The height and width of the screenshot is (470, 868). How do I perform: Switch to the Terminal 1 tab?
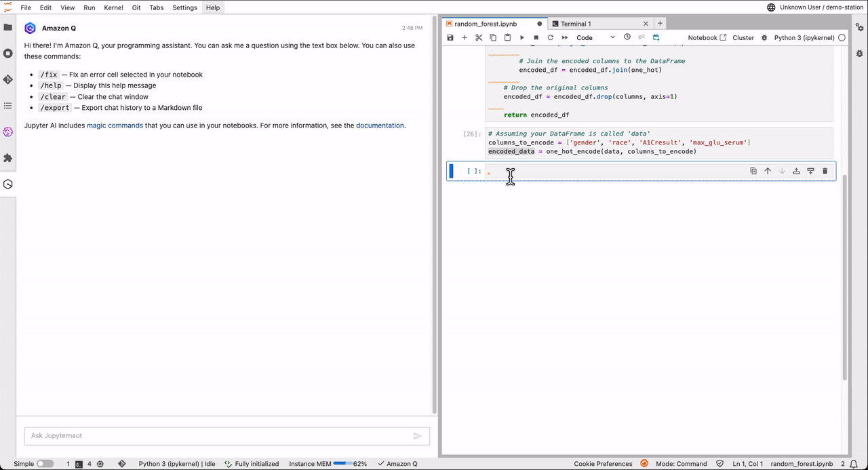point(575,24)
